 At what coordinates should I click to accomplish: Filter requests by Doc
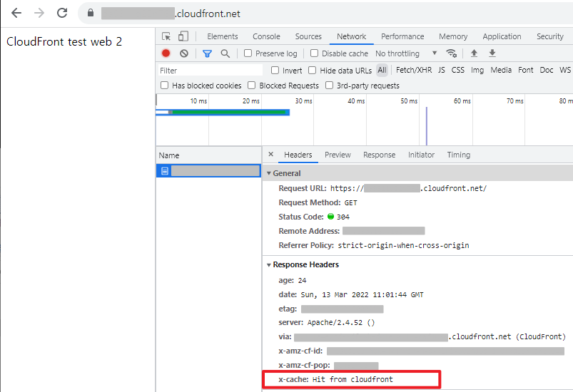[547, 70]
